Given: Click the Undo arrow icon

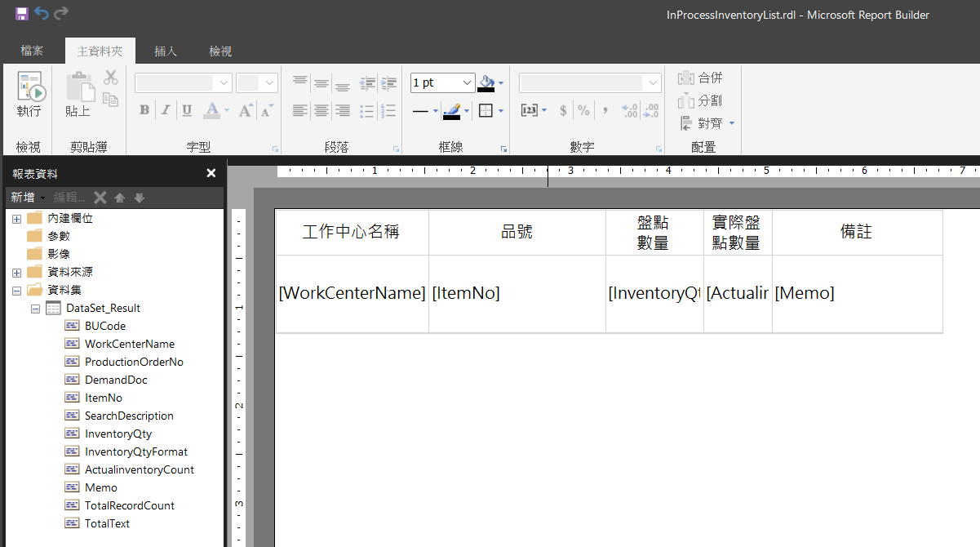Looking at the screenshot, I should 42,13.
